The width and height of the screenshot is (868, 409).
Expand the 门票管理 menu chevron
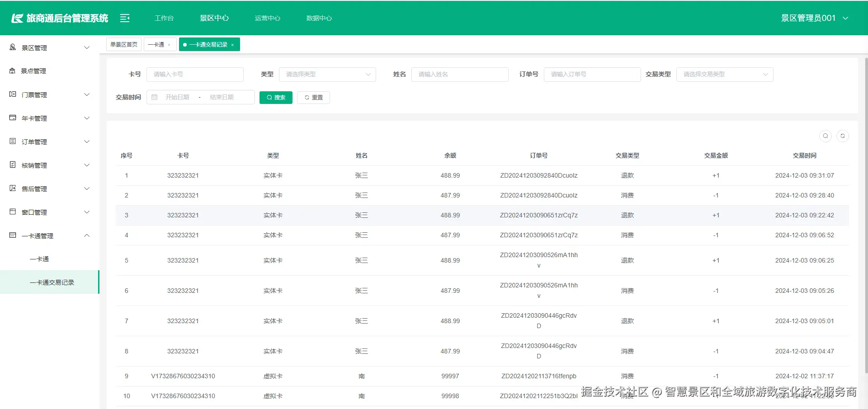click(87, 94)
